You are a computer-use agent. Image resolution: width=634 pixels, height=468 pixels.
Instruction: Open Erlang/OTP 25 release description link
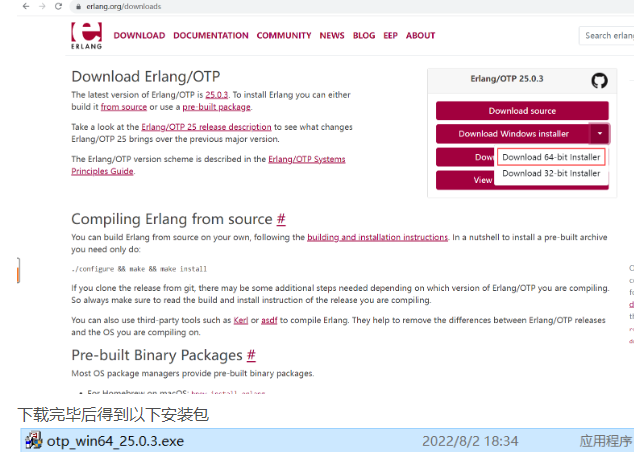tap(206, 127)
